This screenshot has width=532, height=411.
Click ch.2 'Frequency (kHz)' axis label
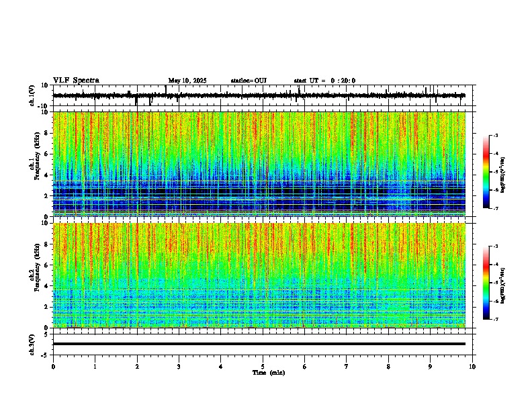[36, 267]
